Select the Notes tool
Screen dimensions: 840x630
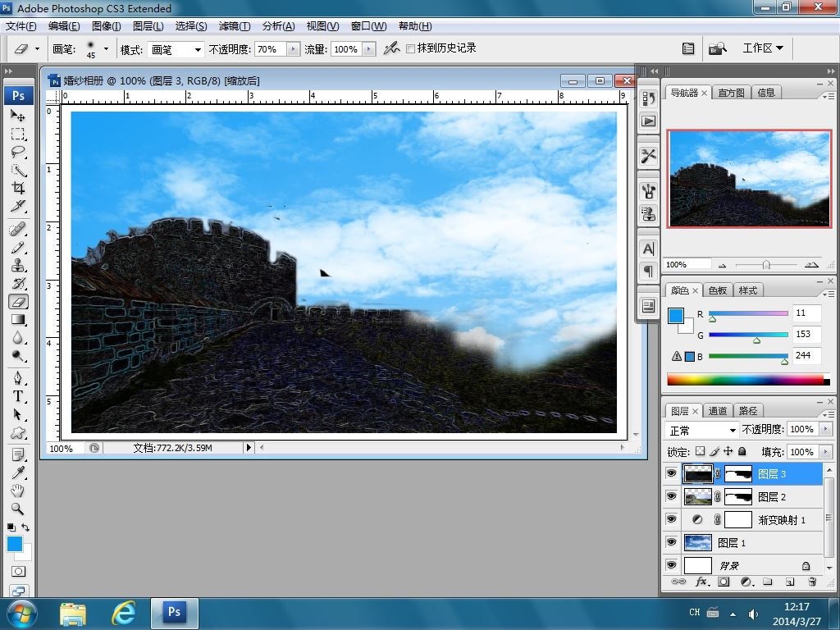pyautogui.click(x=18, y=455)
